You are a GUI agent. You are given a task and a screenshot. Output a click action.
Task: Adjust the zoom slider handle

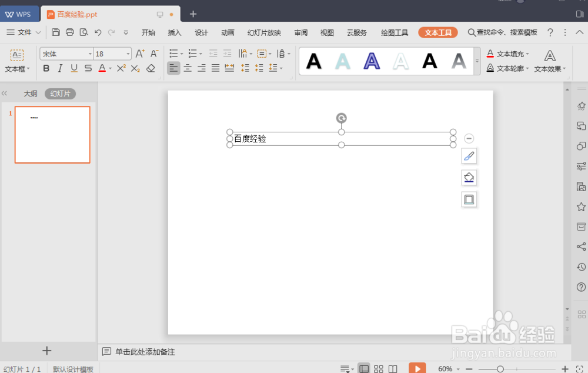tap(500, 369)
